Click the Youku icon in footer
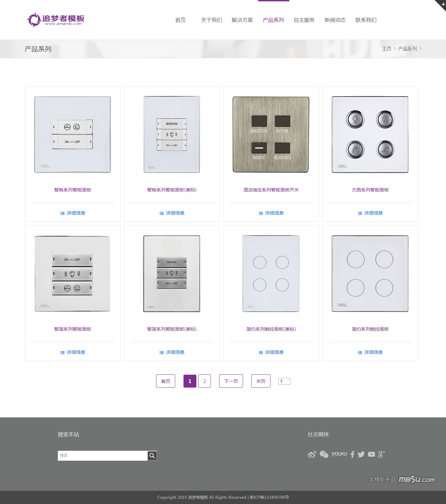 pyautogui.click(x=339, y=454)
